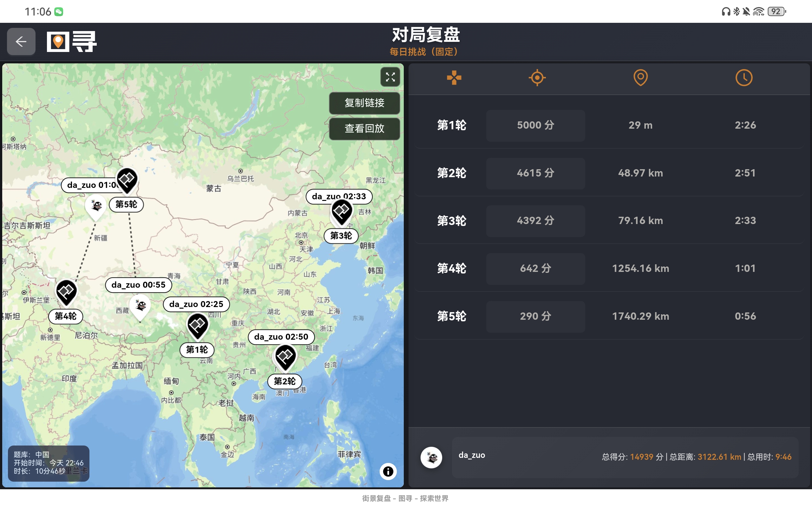Click the map info icon
The height and width of the screenshot is (507, 812).
tap(388, 472)
